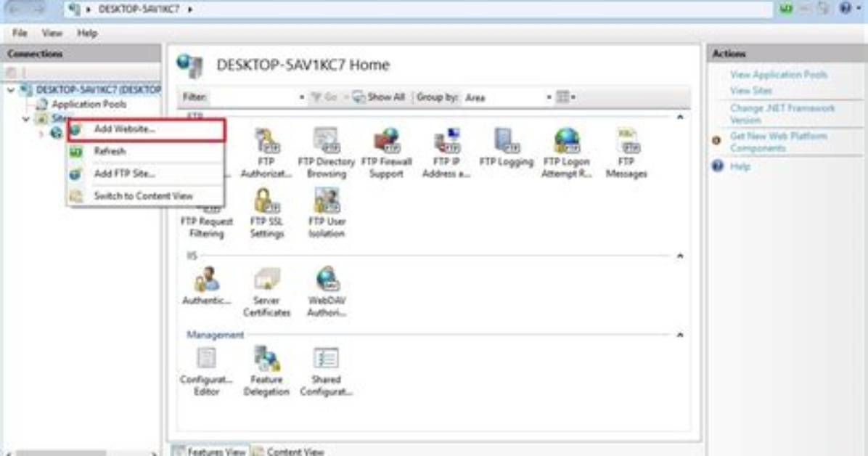Open the Authentication feature under IIS

[207, 286]
